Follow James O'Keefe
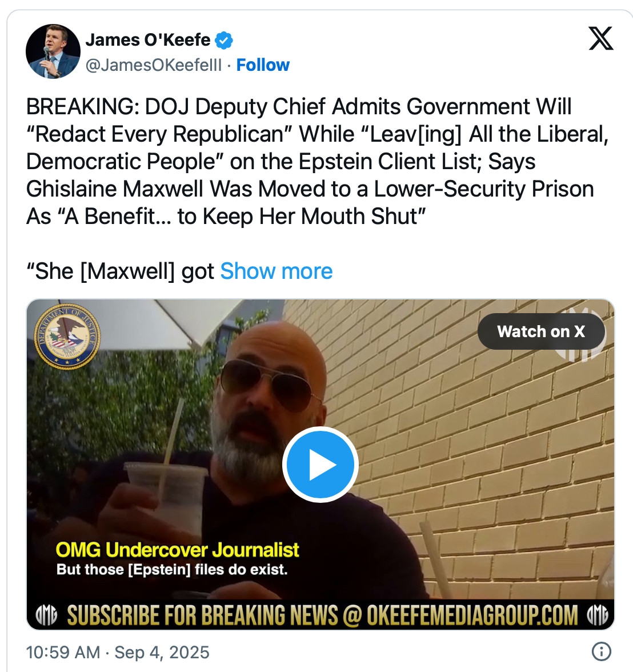Image resolution: width=633 pixels, height=672 pixels. pos(263,65)
